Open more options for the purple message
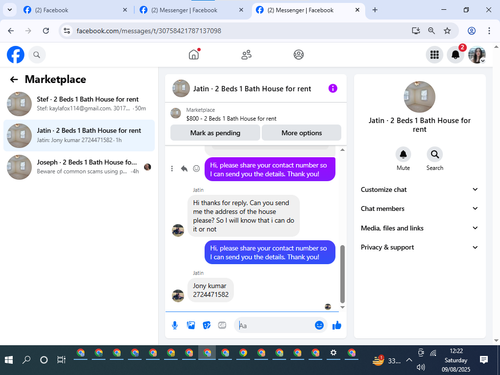500x375 pixels. (172, 169)
